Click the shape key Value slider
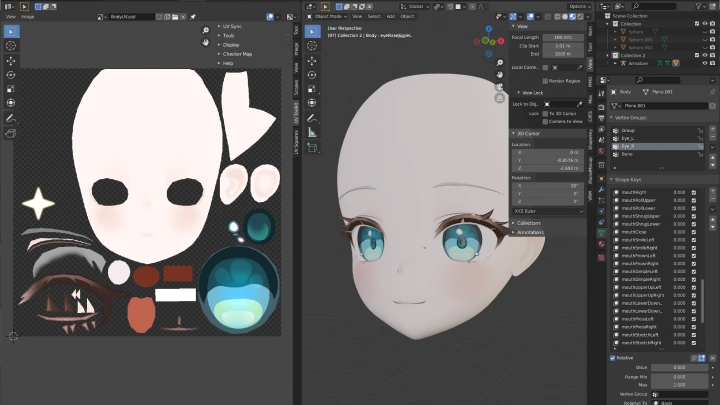The width and height of the screenshot is (720, 405). click(x=680, y=367)
